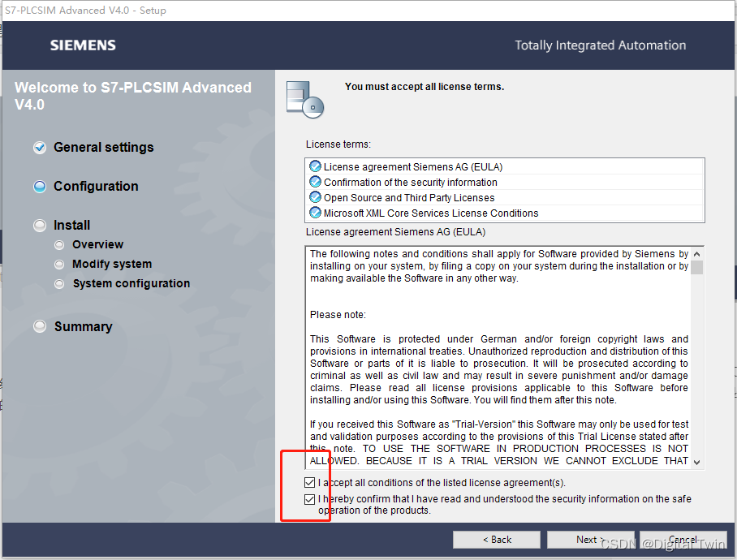Click the Microsoft XML license checkmark icon
Screen dimensions: 737x560
coord(315,213)
